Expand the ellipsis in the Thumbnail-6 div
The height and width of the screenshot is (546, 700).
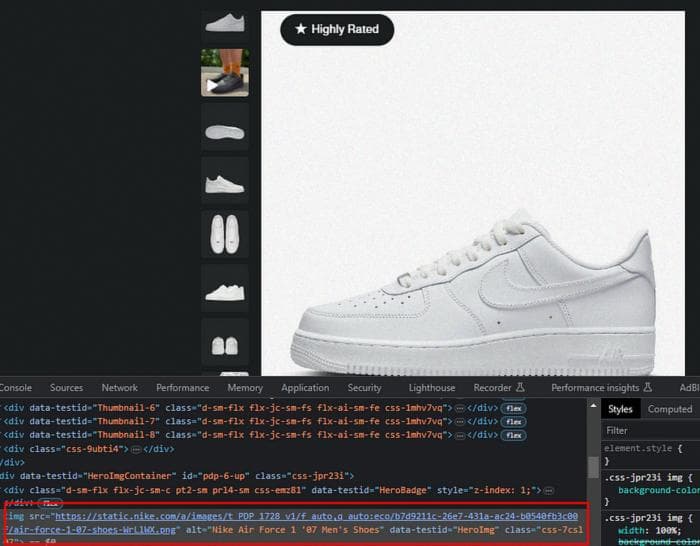click(459, 408)
